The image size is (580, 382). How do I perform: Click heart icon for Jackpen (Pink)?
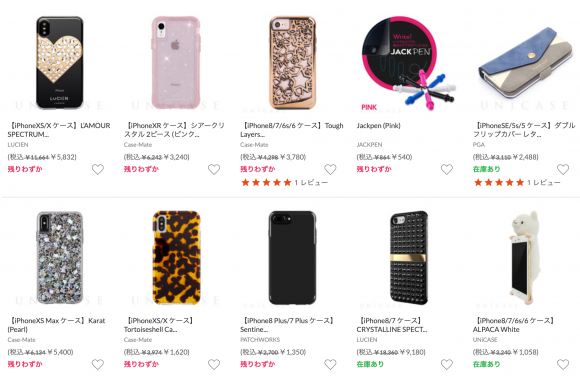(x=446, y=169)
